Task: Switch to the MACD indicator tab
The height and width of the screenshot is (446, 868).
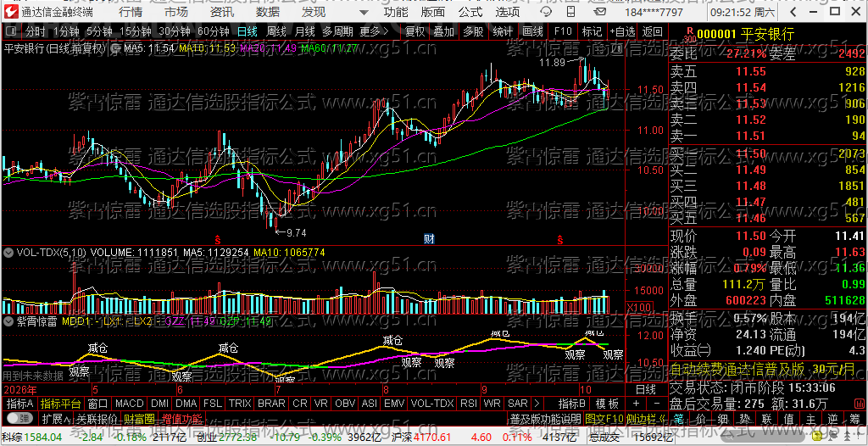Action: click(129, 404)
